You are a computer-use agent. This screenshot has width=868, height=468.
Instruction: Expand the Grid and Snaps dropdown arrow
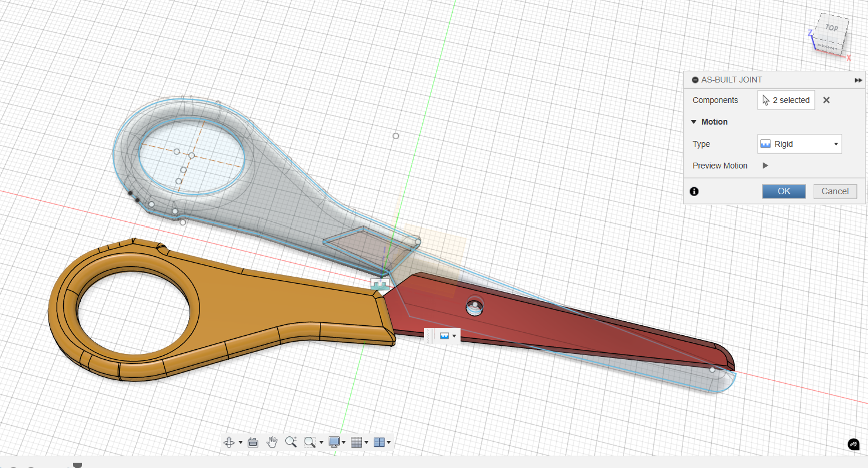tap(366, 443)
